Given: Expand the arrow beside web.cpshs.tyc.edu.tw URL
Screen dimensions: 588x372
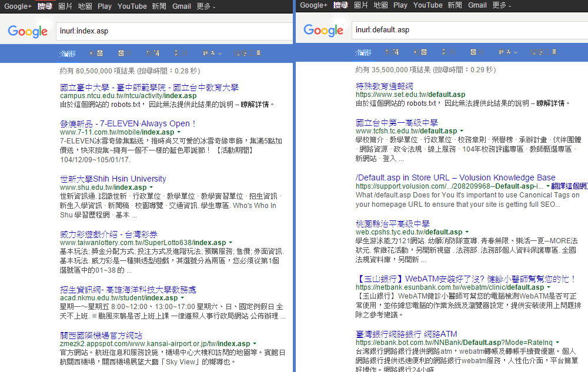Looking at the screenshot, I should [467, 232].
